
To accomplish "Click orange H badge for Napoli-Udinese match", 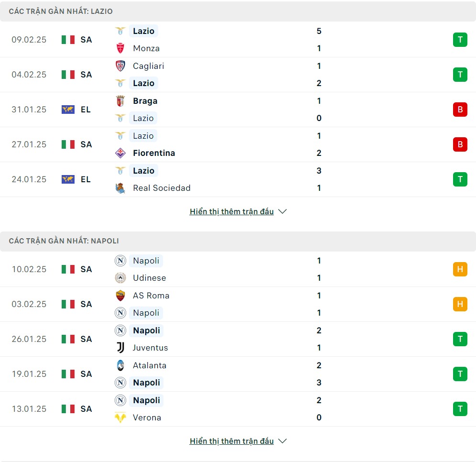I will pyautogui.click(x=460, y=269).
